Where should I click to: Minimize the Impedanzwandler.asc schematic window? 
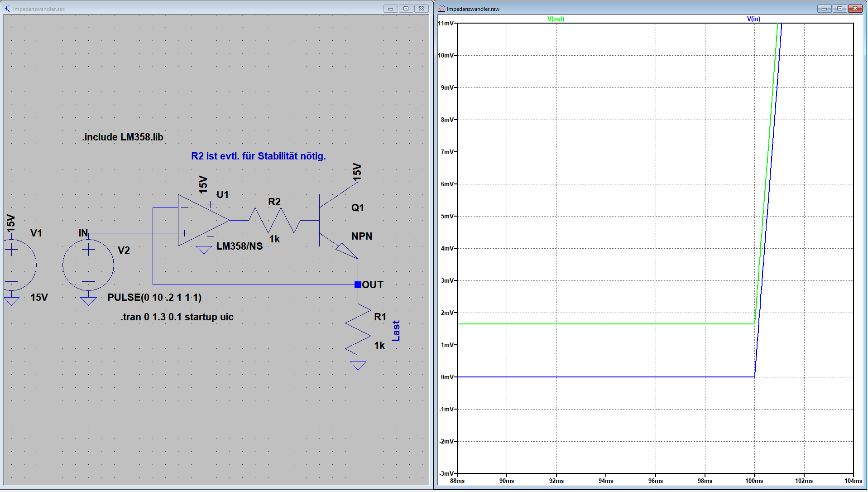(x=390, y=9)
